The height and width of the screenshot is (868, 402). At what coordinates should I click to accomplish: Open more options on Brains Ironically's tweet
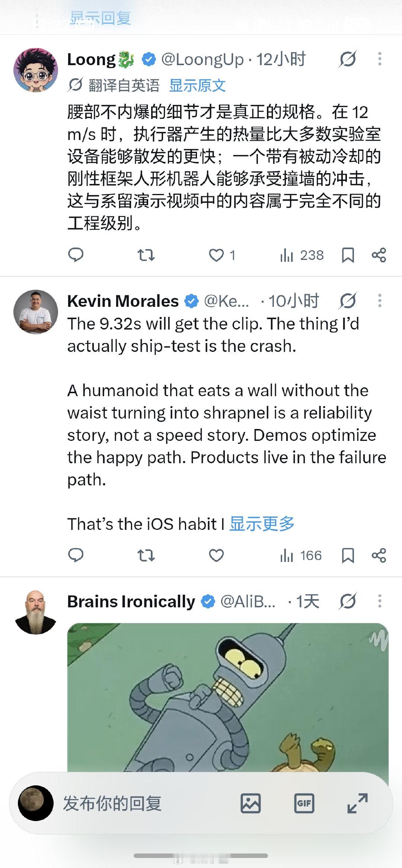[x=380, y=601]
